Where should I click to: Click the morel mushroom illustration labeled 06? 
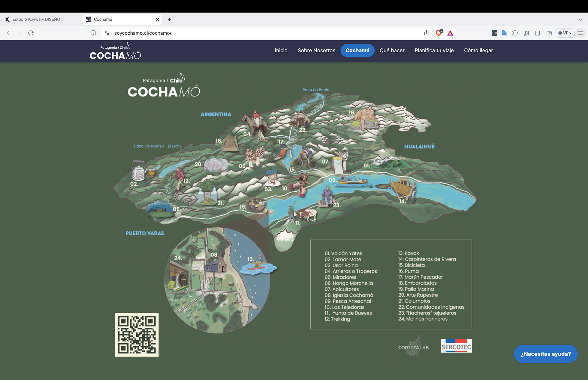256,156
